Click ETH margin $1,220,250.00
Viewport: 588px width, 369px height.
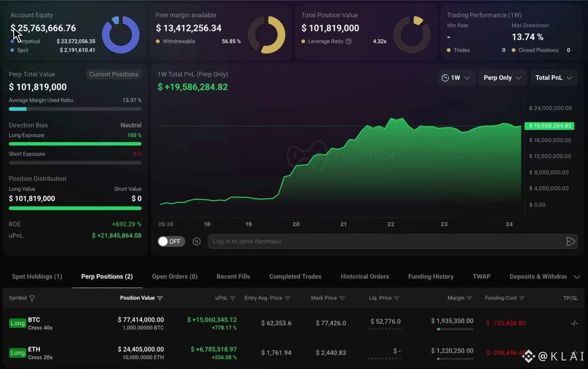click(452, 351)
